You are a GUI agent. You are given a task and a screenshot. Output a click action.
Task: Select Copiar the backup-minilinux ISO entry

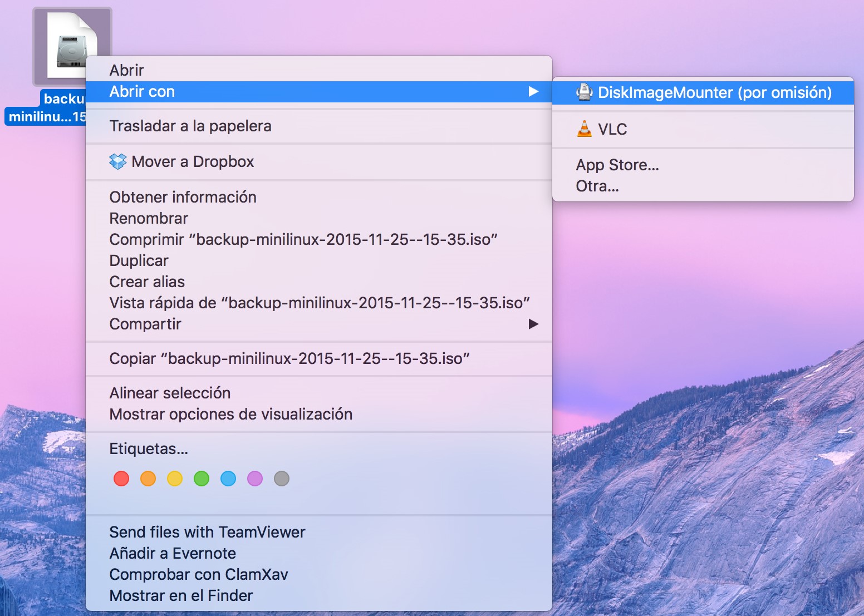(x=319, y=358)
